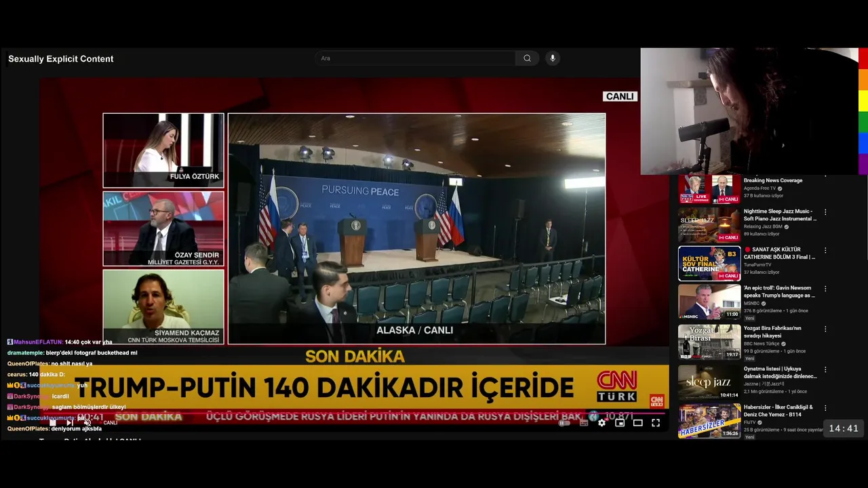Open options menu for 'An epic troll' video
The image size is (868, 488).
[x=825, y=289]
